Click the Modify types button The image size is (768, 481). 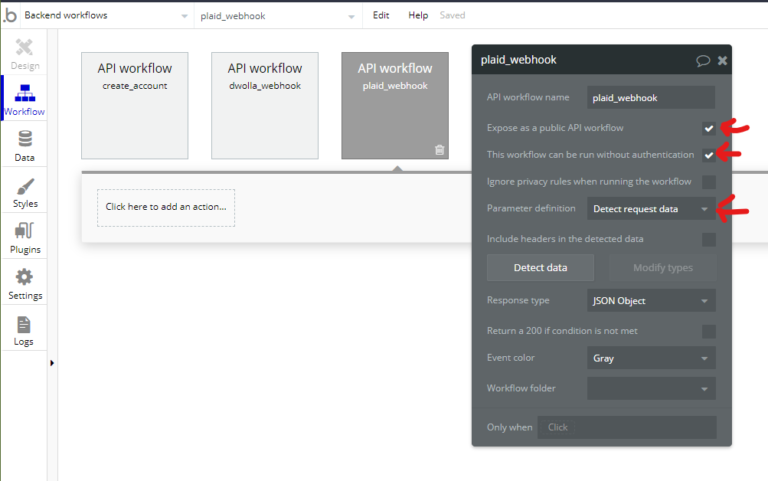663,267
